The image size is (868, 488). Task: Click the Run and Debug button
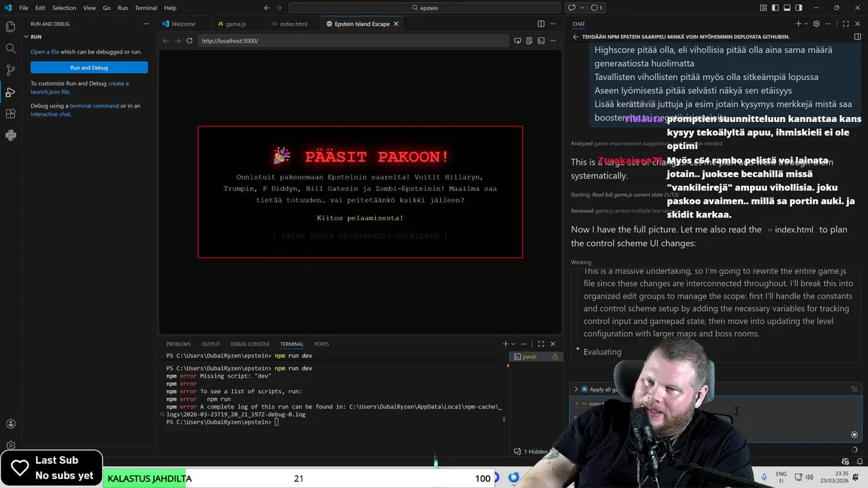pyautogui.click(x=89, y=68)
